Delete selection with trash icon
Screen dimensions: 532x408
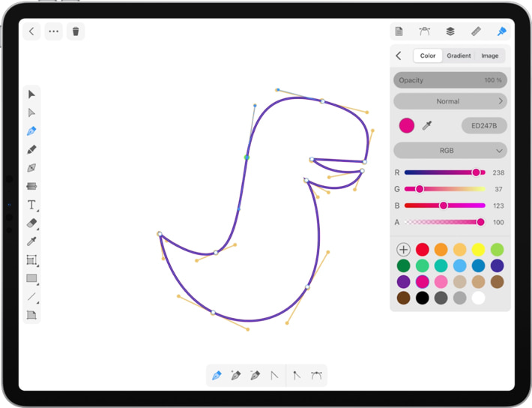coord(76,31)
